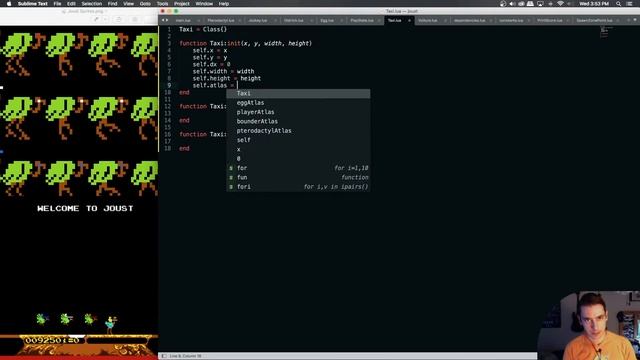Choose self autocomplete suggestion
Viewport: 640px width, 360px height.
(x=298, y=140)
